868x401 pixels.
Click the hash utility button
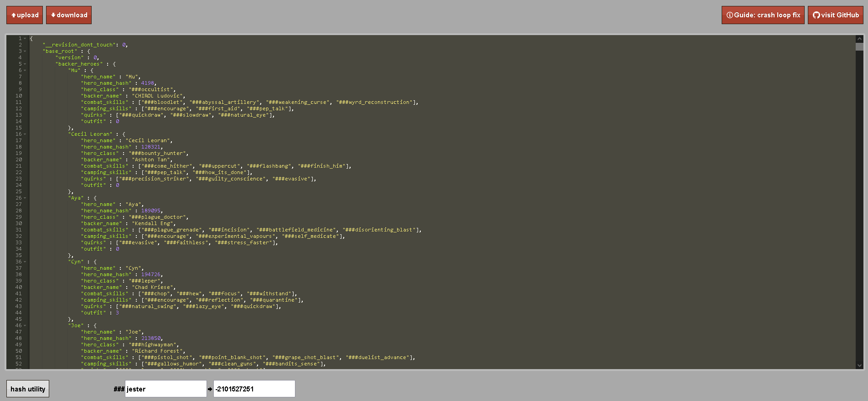pos(28,389)
